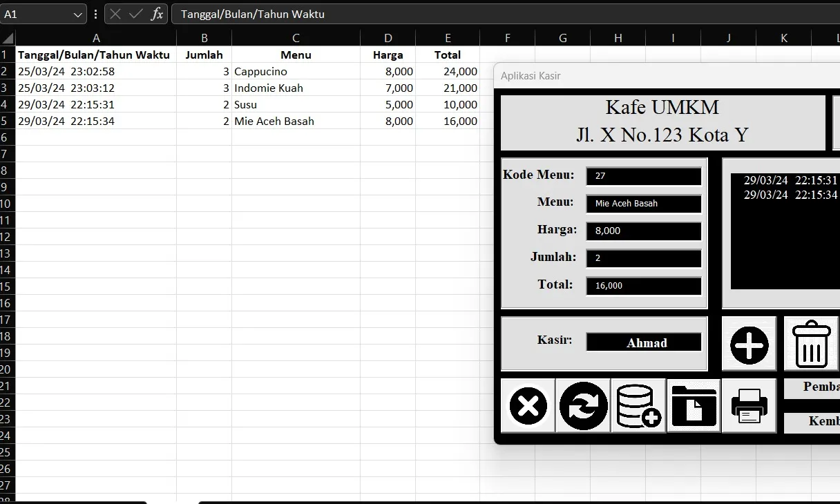This screenshot has height=504, width=840.
Task: Click the refresh/reset icon
Action: (582, 406)
